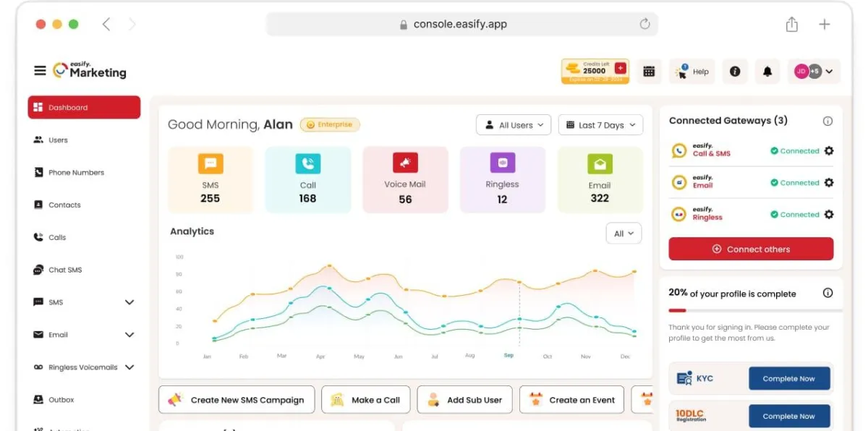The width and height of the screenshot is (868, 431).
Task: Reload the page with refresh icon
Action: (x=644, y=24)
